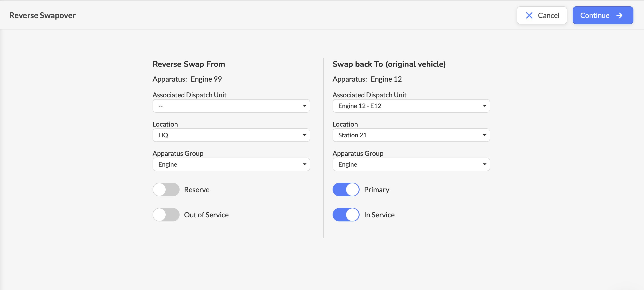
Task: Click the Continue button
Action: coord(603,16)
